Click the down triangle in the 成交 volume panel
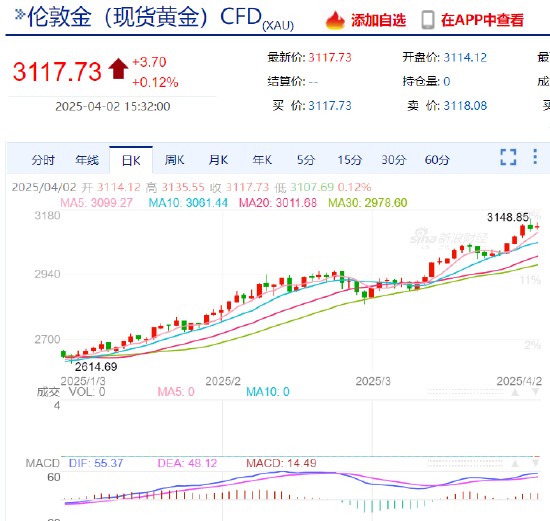This screenshot has width=550, height=521. click(x=535, y=392)
